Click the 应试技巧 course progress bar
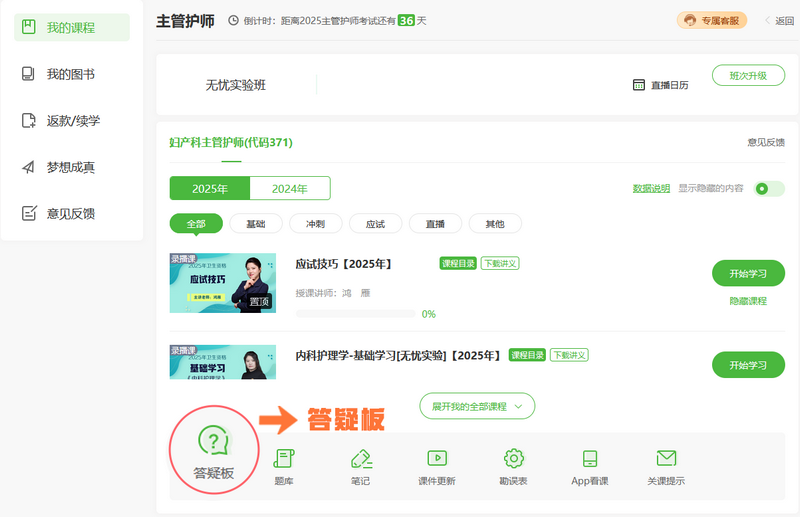Viewport: 800px width, 517px height. click(355, 314)
